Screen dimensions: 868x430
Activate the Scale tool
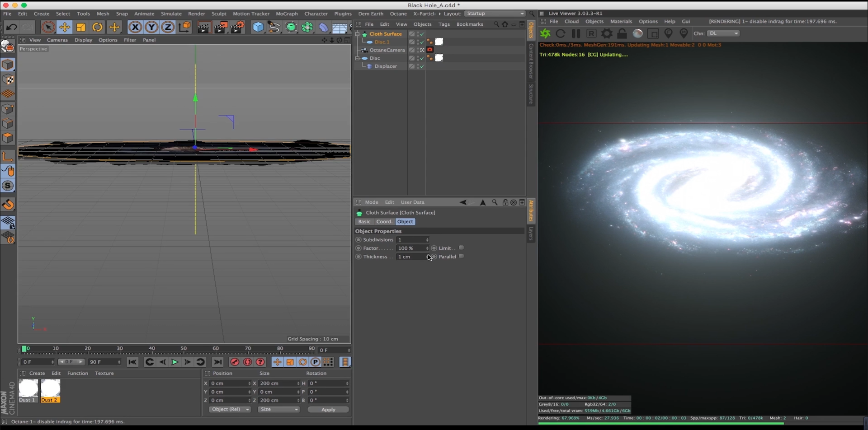click(x=81, y=27)
